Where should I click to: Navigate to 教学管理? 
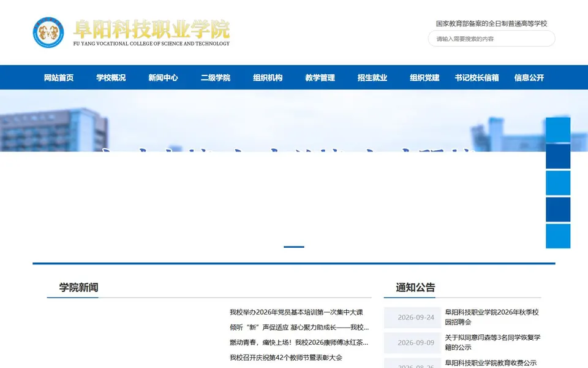click(x=320, y=77)
